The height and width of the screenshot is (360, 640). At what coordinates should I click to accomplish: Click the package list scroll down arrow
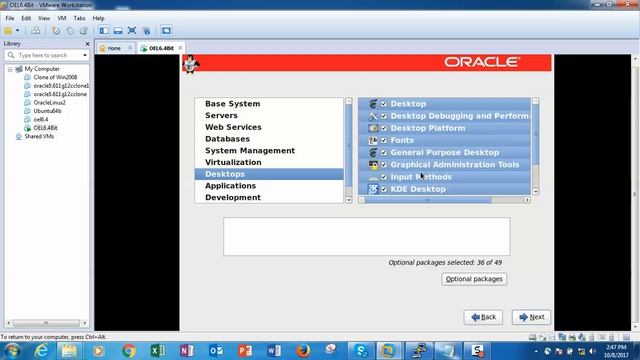tap(536, 191)
